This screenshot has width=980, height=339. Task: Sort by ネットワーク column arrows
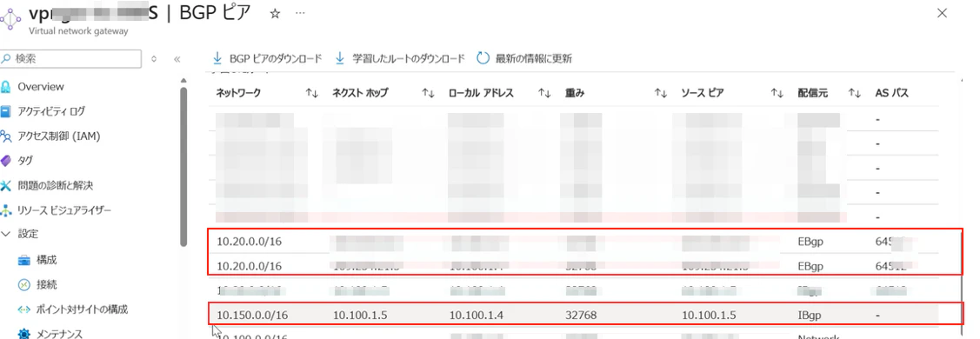point(312,93)
